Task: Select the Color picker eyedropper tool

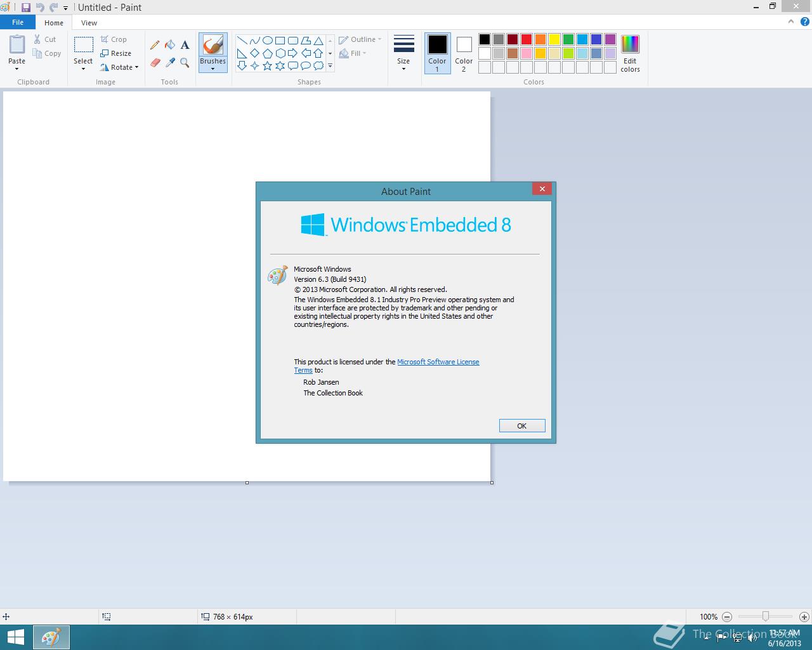Action: [x=170, y=63]
